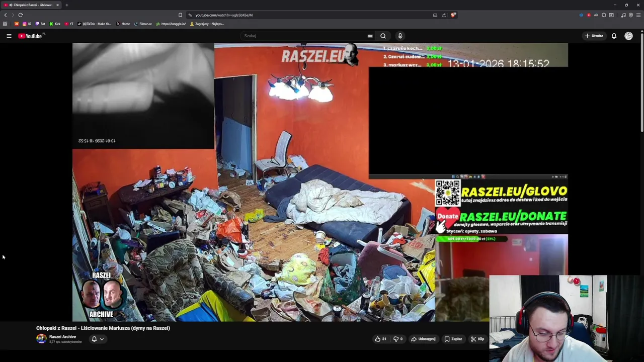Open picture-in-picture icon in address bar
Image resolution: width=644 pixels, height=362 pixels.
click(x=435, y=15)
